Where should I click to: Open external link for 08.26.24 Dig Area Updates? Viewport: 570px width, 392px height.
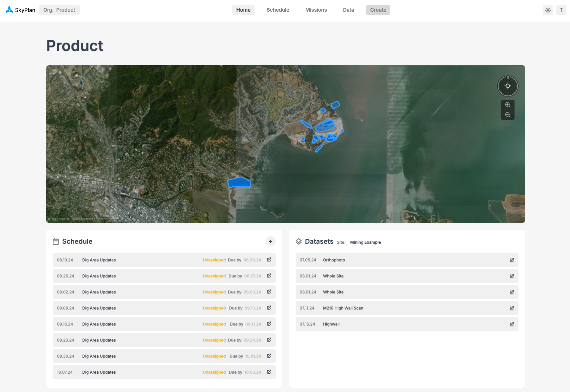click(x=269, y=276)
